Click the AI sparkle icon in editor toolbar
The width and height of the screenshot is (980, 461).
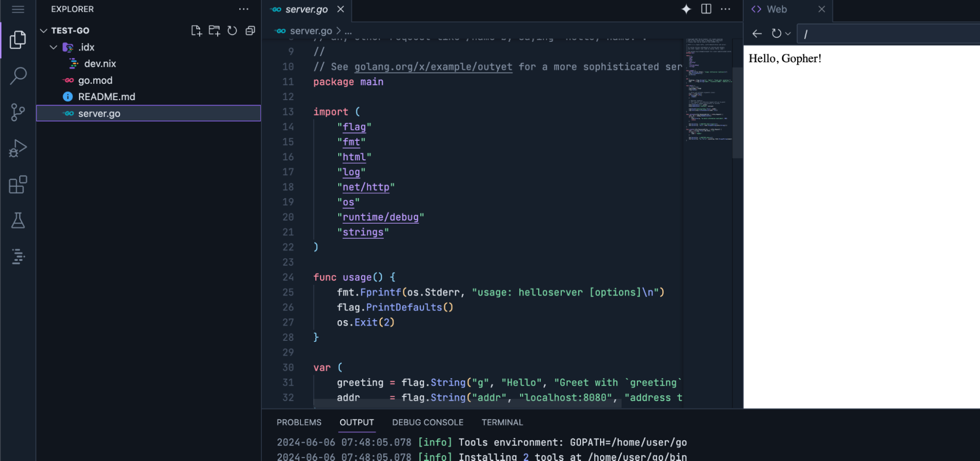click(x=686, y=9)
